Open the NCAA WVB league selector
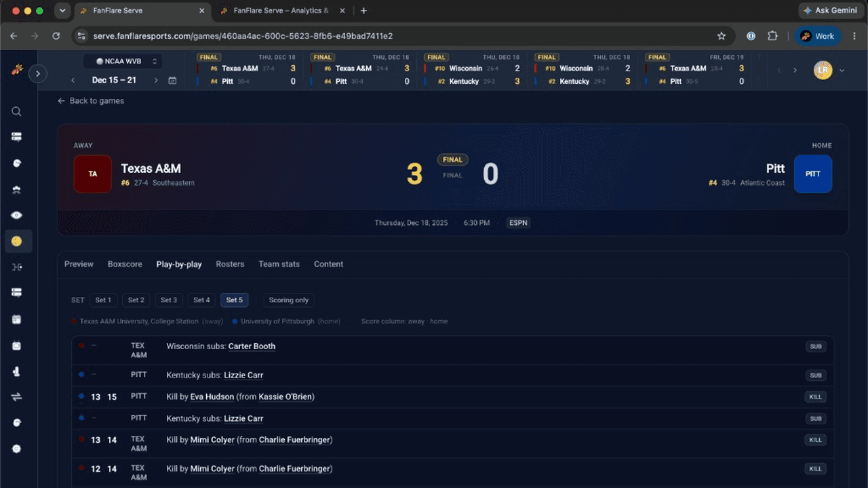868x488 pixels. coord(123,61)
